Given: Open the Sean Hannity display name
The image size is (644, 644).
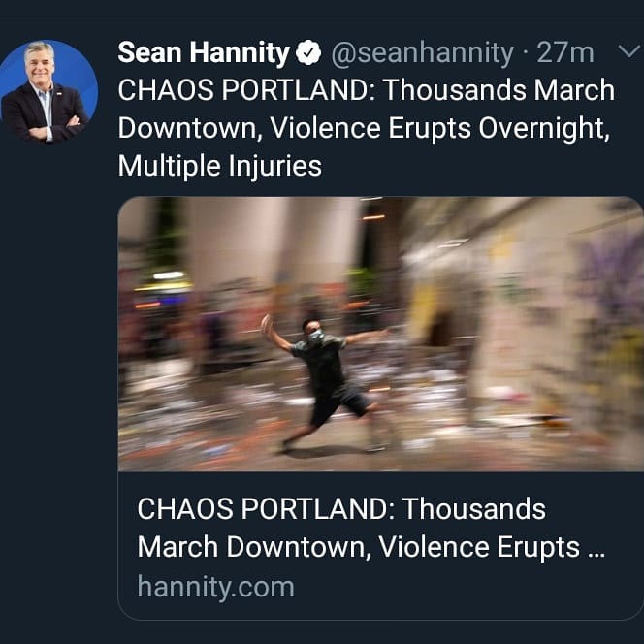Looking at the screenshot, I should point(204,52).
